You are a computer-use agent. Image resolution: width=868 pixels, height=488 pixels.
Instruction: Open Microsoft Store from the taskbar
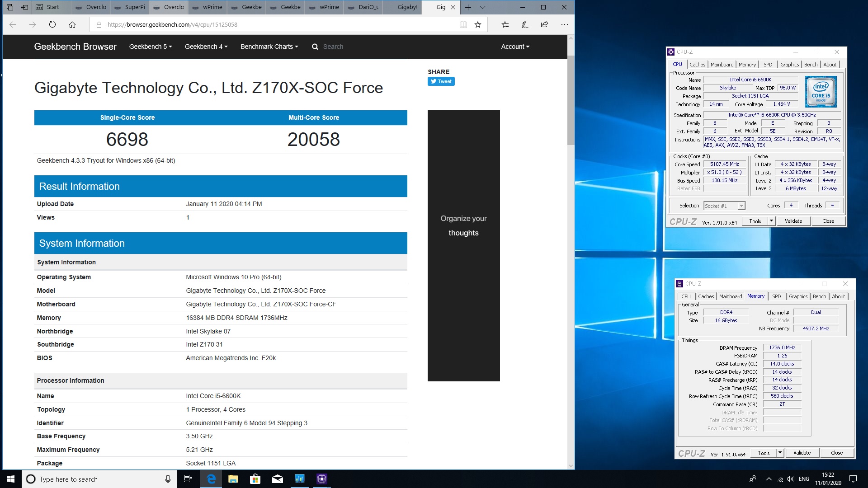(255, 479)
